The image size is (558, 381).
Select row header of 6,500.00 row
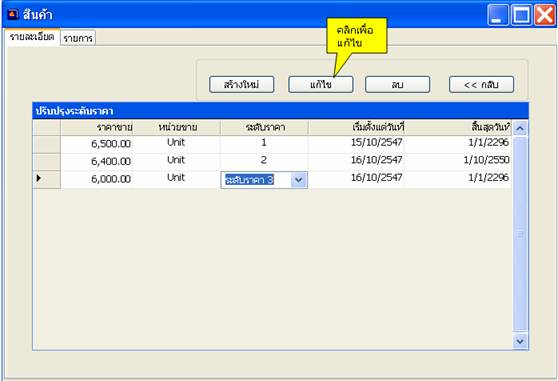click(x=46, y=144)
